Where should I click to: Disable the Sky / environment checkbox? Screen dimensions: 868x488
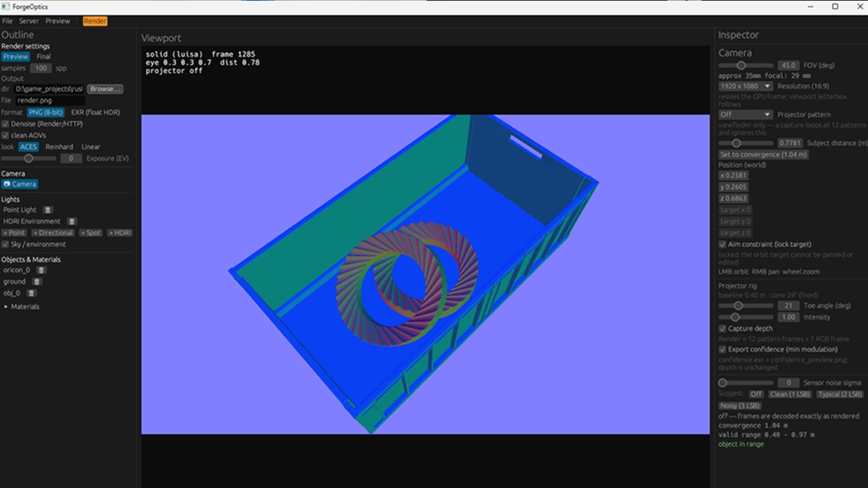pos(6,244)
